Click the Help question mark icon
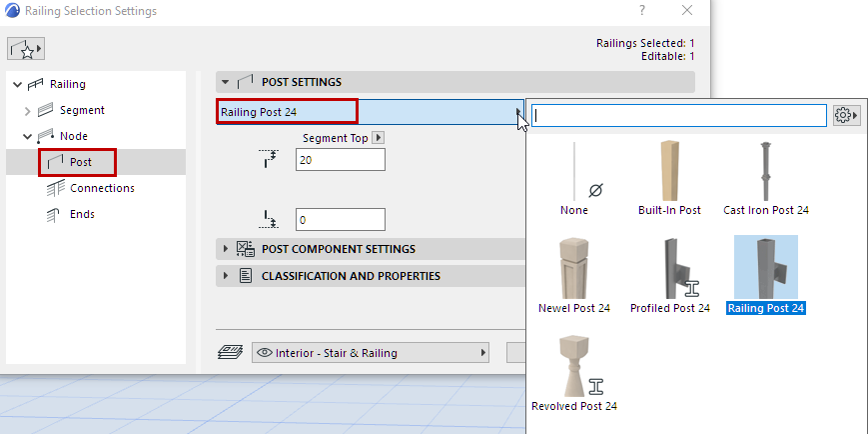868x434 pixels. tap(641, 10)
